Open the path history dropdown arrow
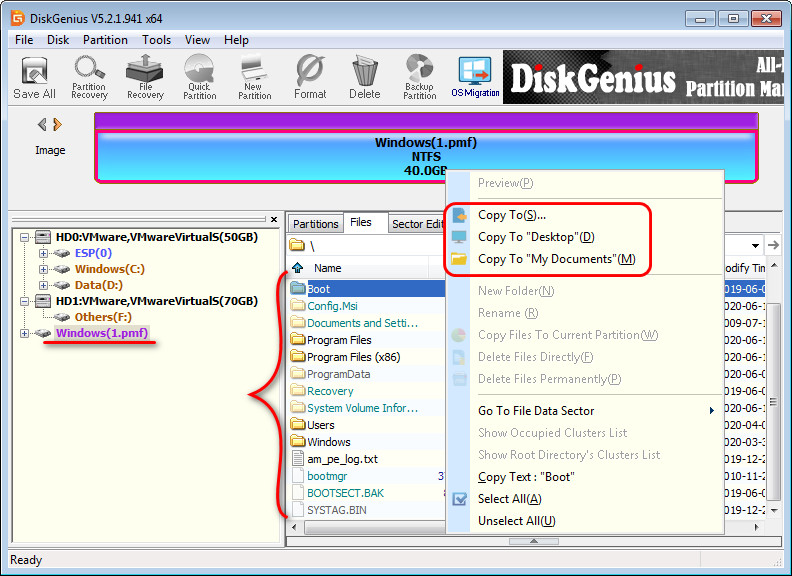Viewport: 792px width, 576px height. (755, 246)
